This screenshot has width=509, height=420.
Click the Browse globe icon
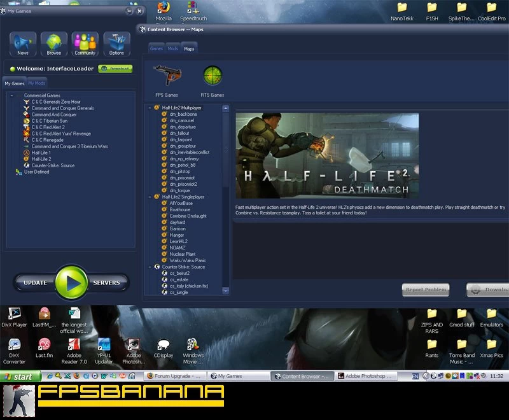pyautogui.click(x=54, y=42)
